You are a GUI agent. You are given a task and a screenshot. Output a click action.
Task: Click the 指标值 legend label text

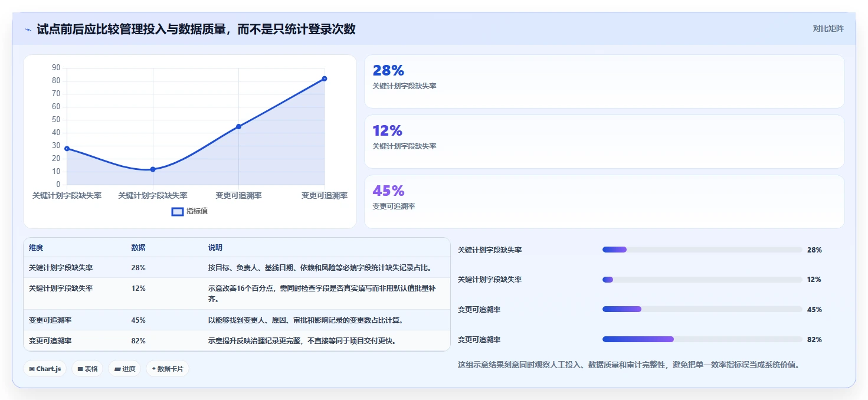pyautogui.click(x=197, y=211)
